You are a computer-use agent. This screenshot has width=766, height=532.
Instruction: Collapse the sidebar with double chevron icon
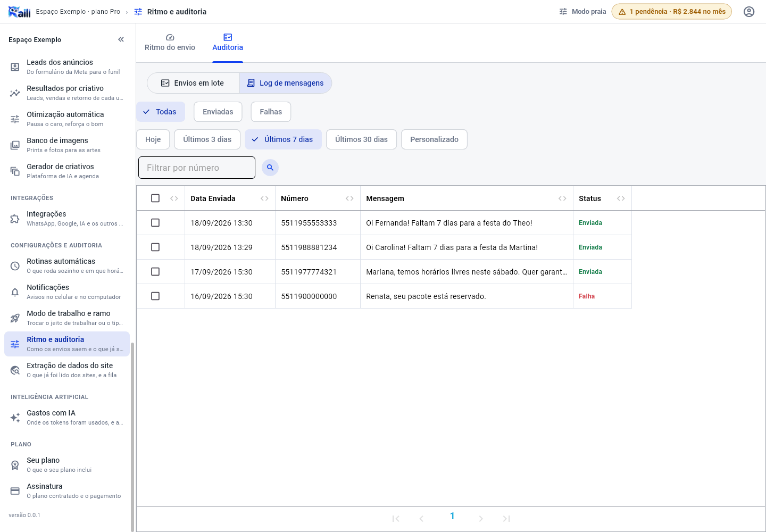tap(121, 39)
